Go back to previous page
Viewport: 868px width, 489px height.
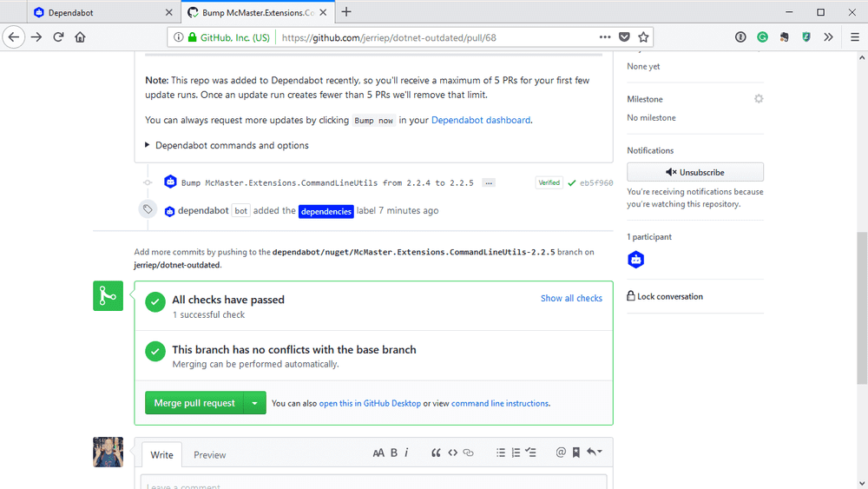pos(14,37)
